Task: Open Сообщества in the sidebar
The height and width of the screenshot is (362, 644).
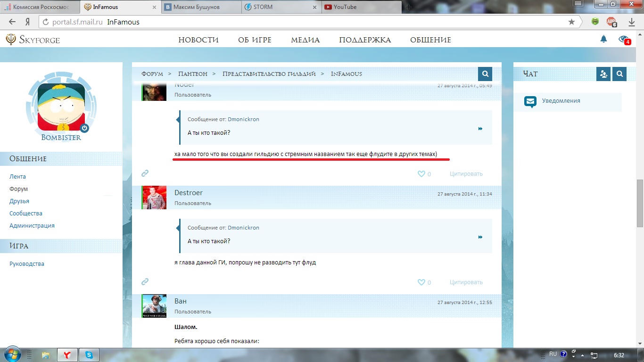Action: click(26, 214)
